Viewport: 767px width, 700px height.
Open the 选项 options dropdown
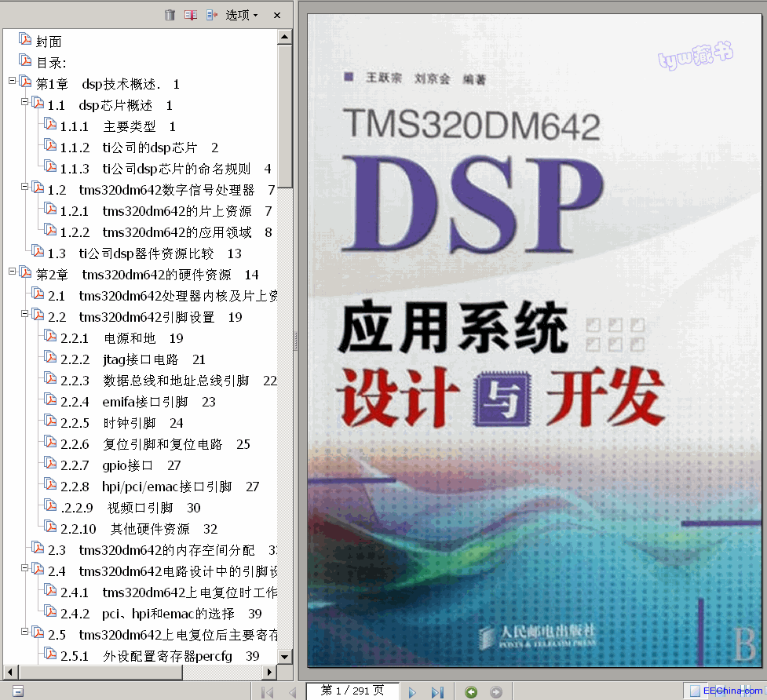(242, 15)
